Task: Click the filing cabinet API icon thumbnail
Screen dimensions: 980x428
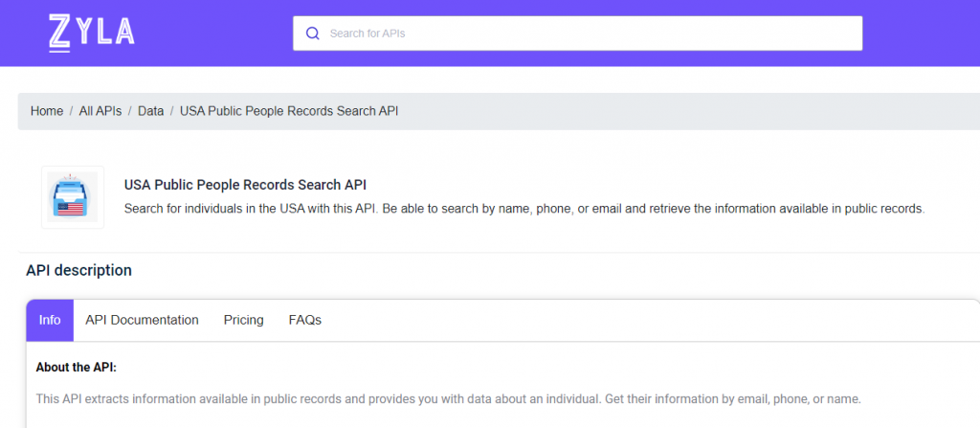Action: pyautogui.click(x=73, y=197)
